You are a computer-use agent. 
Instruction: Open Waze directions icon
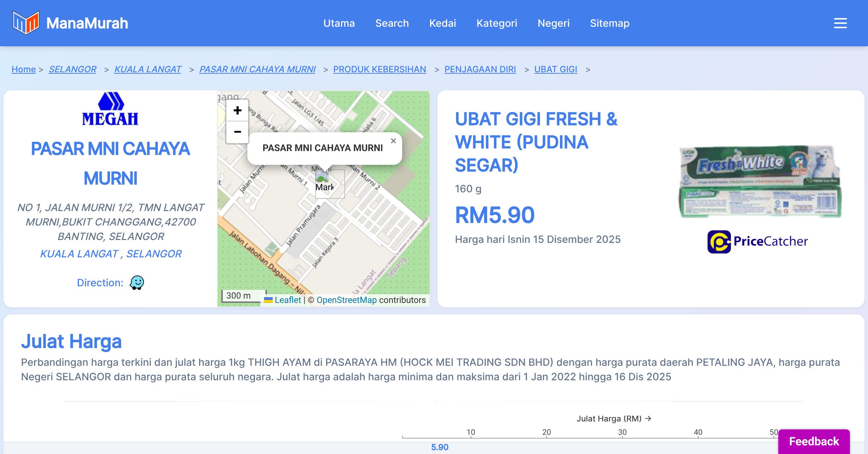(x=137, y=283)
